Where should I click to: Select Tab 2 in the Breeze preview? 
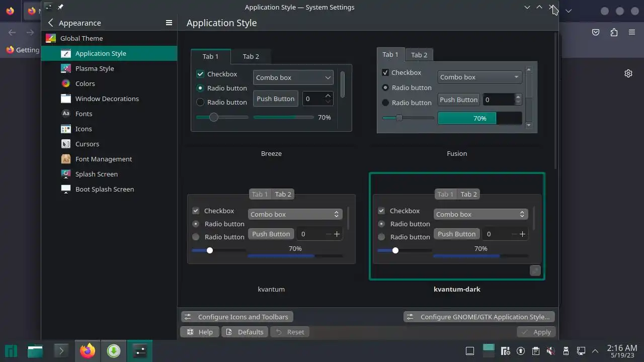click(x=251, y=56)
